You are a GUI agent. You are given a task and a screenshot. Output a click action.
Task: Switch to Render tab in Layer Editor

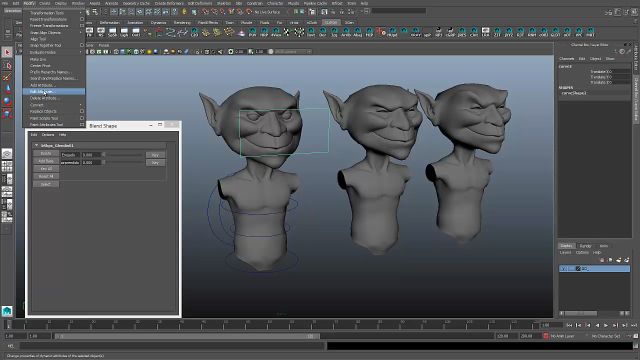tap(585, 246)
